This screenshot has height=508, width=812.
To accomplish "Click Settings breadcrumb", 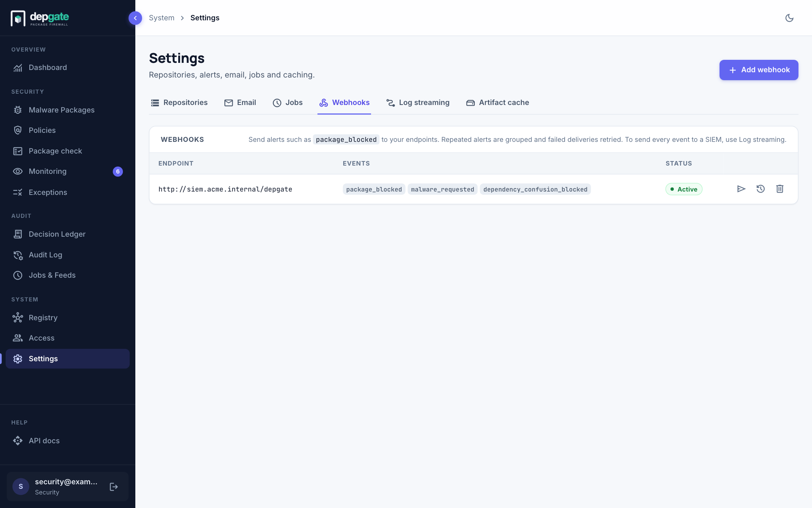I will 205,18.
